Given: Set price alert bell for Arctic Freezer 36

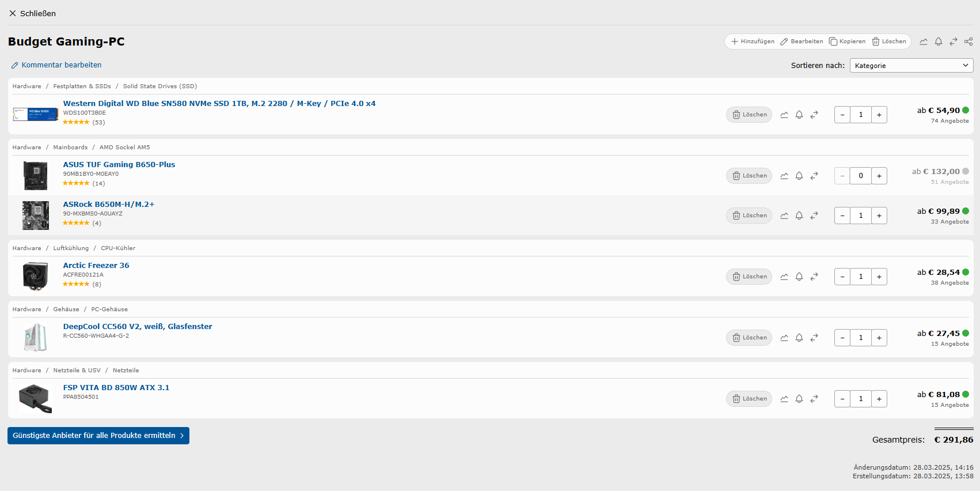Looking at the screenshot, I should pos(799,277).
